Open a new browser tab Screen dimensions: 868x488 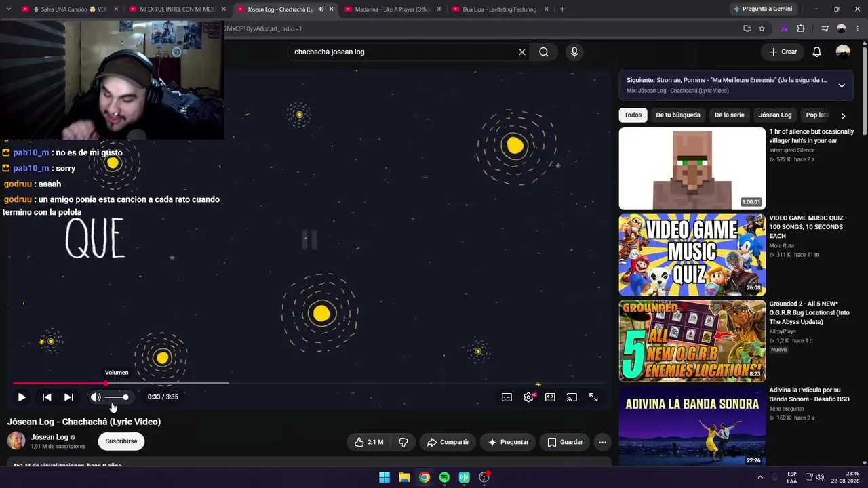pos(562,9)
